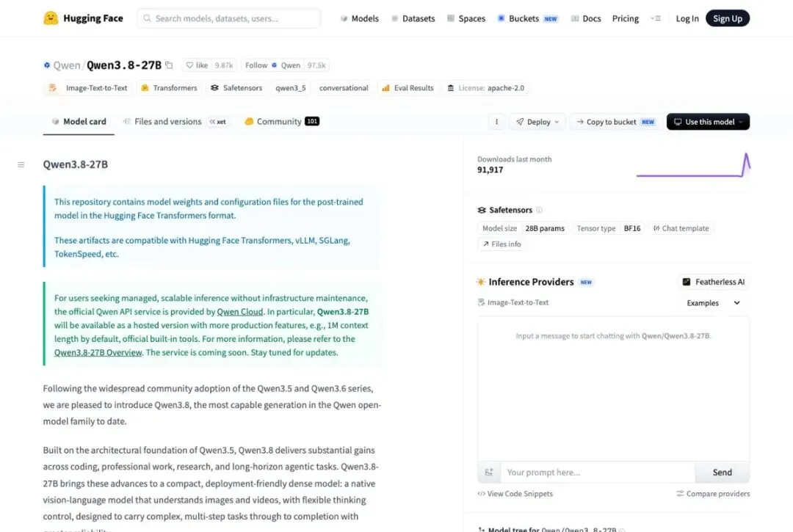The width and height of the screenshot is (793, 532).
Task: Click the image attach icon beside prompt
Action: [488, 473]
